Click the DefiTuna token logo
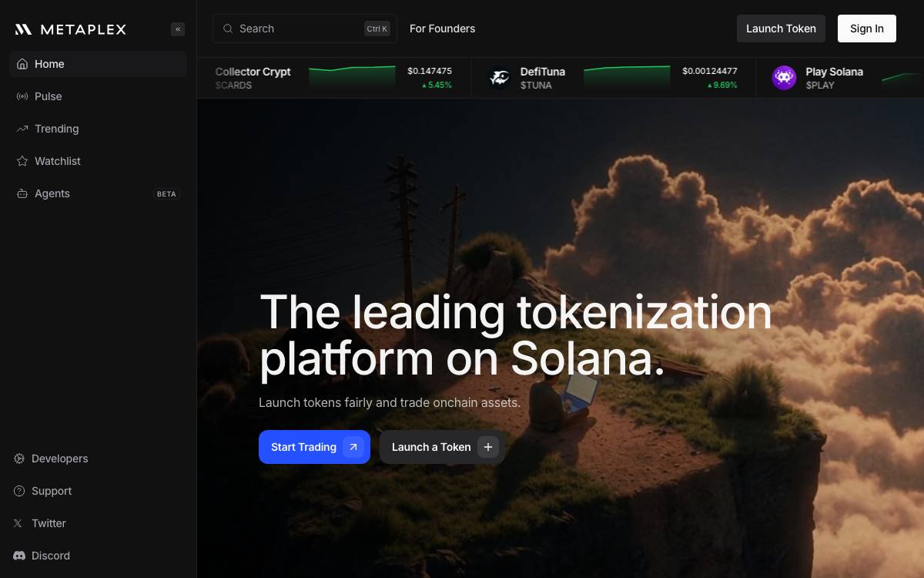This screenshot has height=578, width=924. coord(500,78)
